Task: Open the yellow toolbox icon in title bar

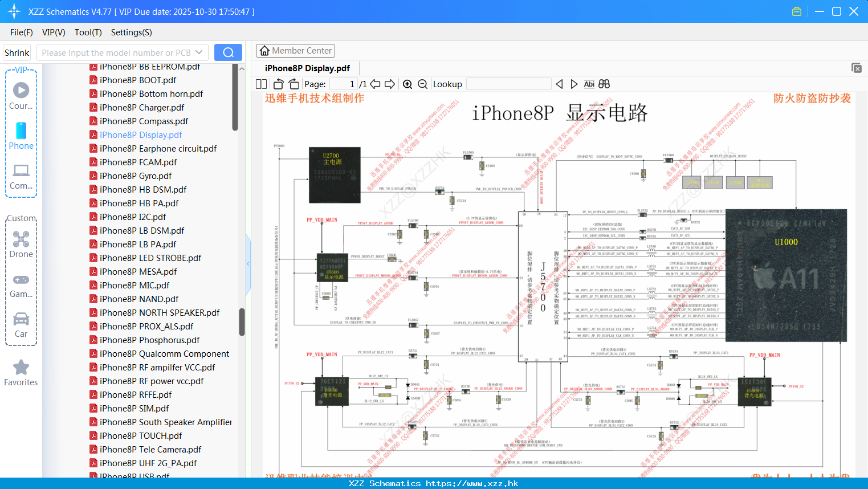Action: 797,11
